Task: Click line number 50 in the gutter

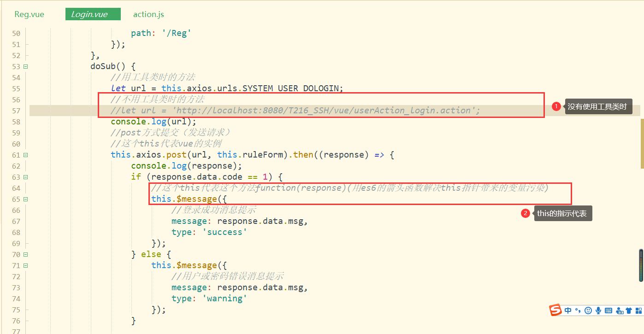Action: [x=16, y=33]
